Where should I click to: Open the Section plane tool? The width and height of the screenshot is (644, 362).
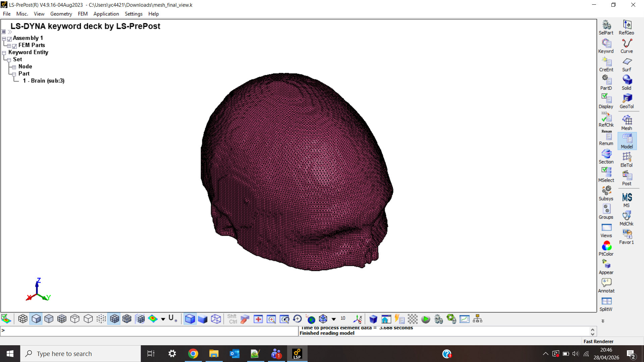[x=606, y=157]
